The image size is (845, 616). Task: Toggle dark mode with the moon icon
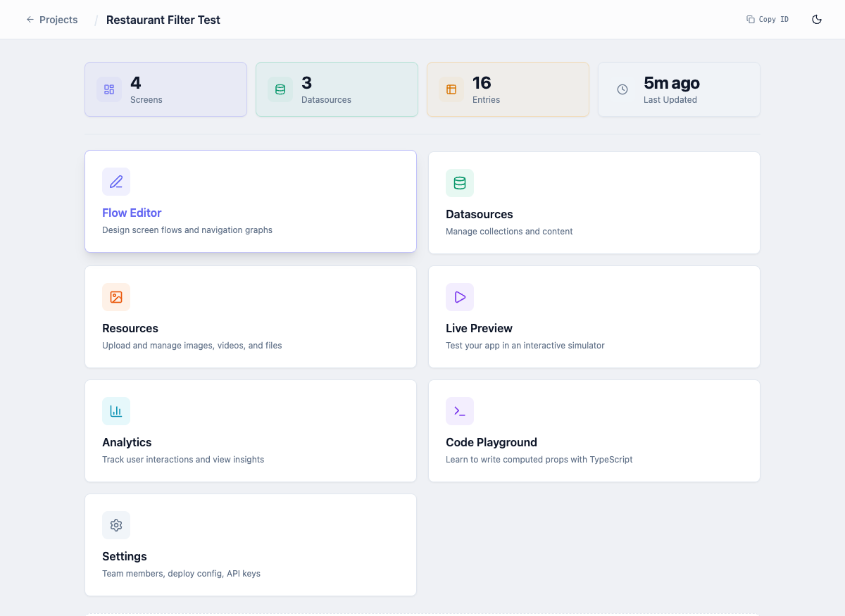(x=817, y=19)
